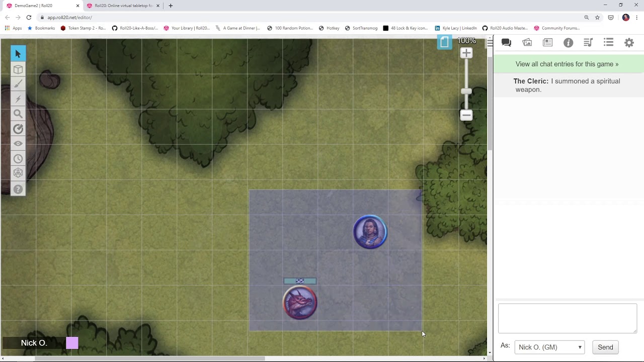
Task: Open Roll20-Like-A-Boss bookmark
Action: (x=135, y=28)
